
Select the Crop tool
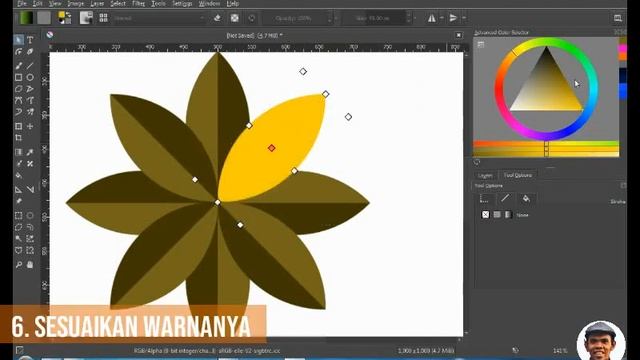[x=19, y=138]
